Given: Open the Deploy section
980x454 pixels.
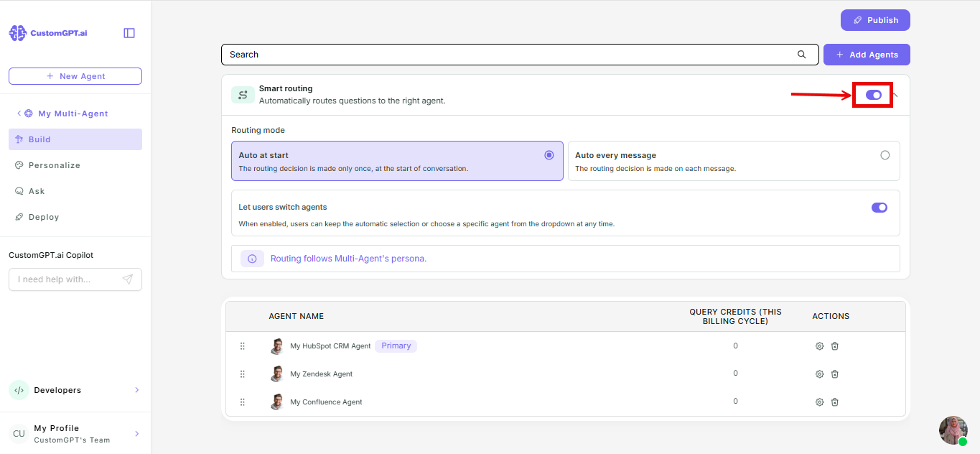Looking at the screenshot, I should [x=75, y=217].
